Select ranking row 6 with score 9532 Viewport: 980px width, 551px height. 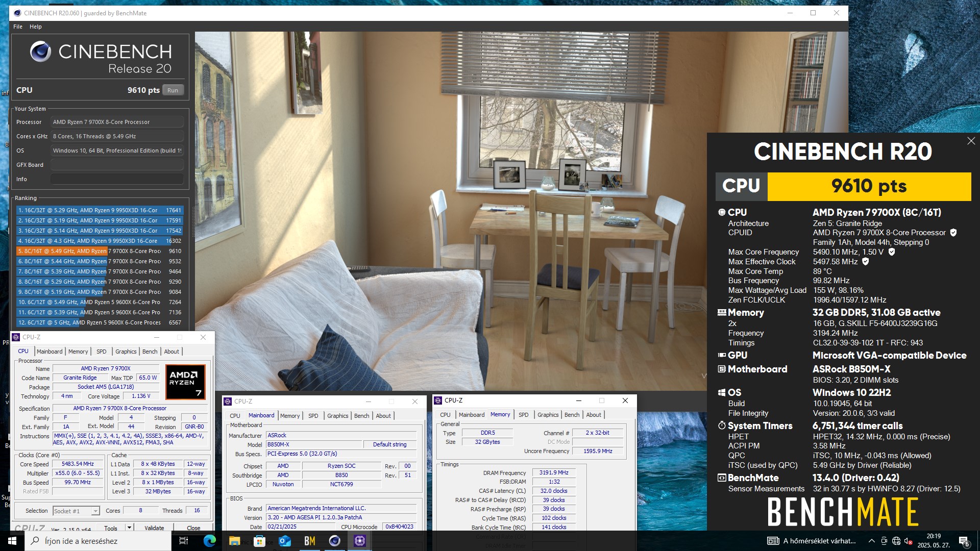[100, 261]
